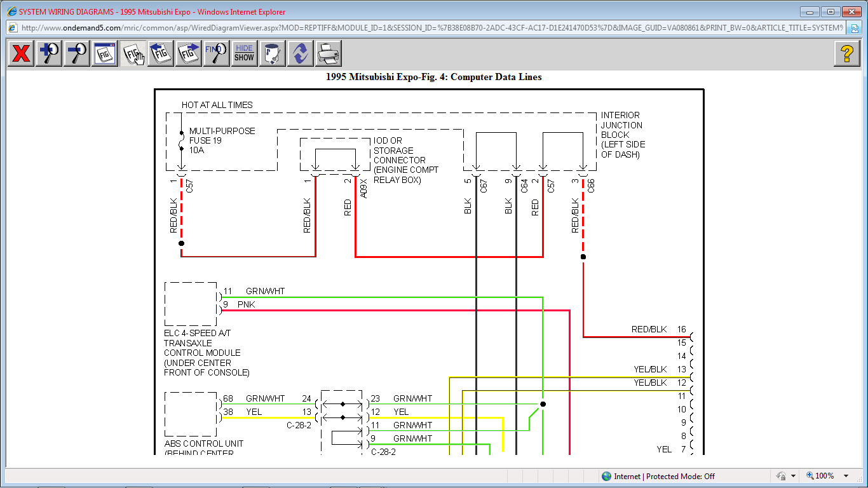Click the 'A09X' connector label
Screen dimensions: 868x488
[363, 187]
